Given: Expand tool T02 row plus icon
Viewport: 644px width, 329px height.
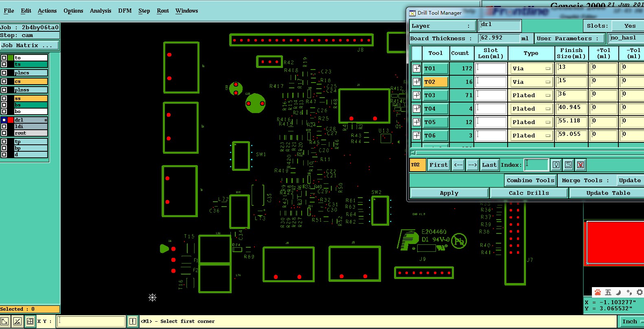Looking at the screenshot, I should (416, 82).
